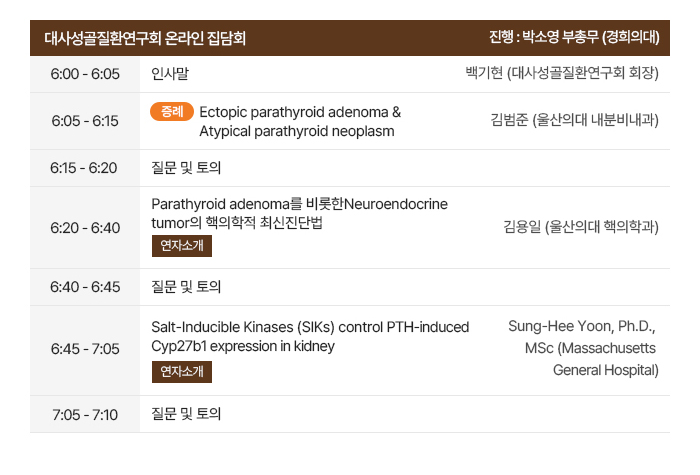
Task: Click speaker Sung-Hee Yoon, Ph.D. name
Action: click(582, 327)
